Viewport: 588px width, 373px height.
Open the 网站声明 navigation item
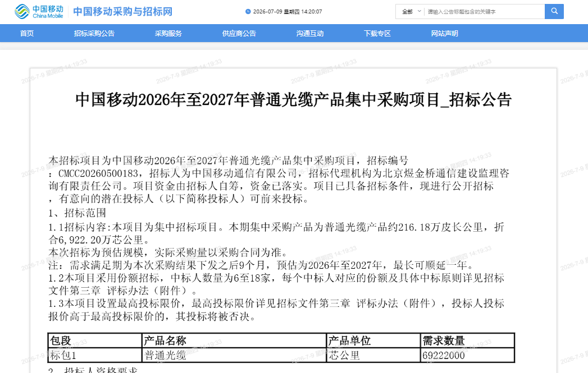444,33
